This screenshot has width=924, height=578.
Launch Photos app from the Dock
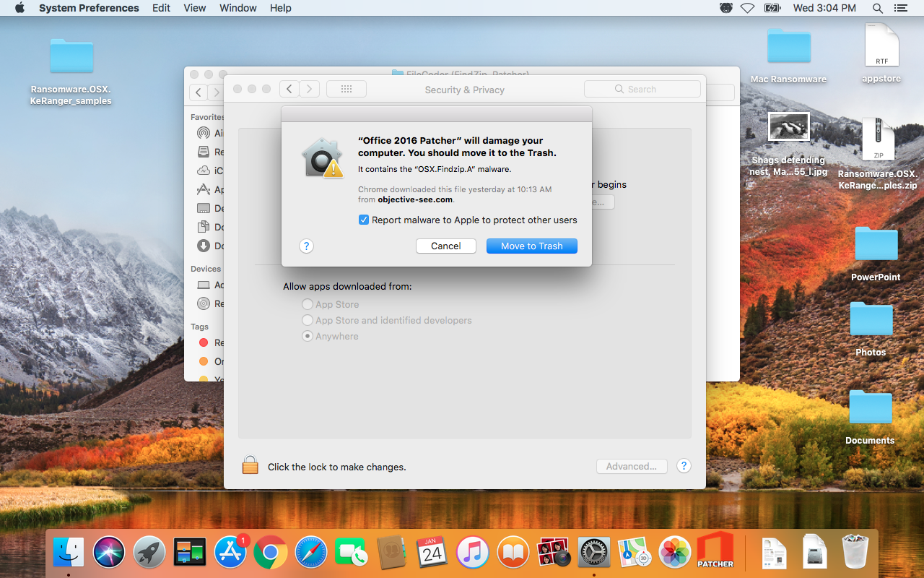point(675,553)
